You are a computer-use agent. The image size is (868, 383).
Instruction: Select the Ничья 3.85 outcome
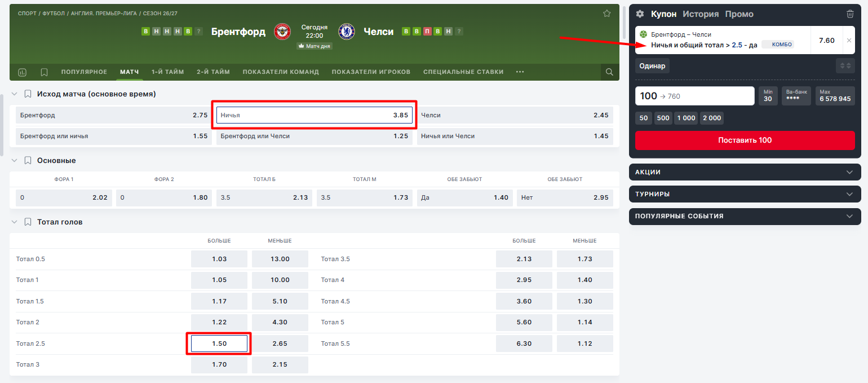pos(315,115)
